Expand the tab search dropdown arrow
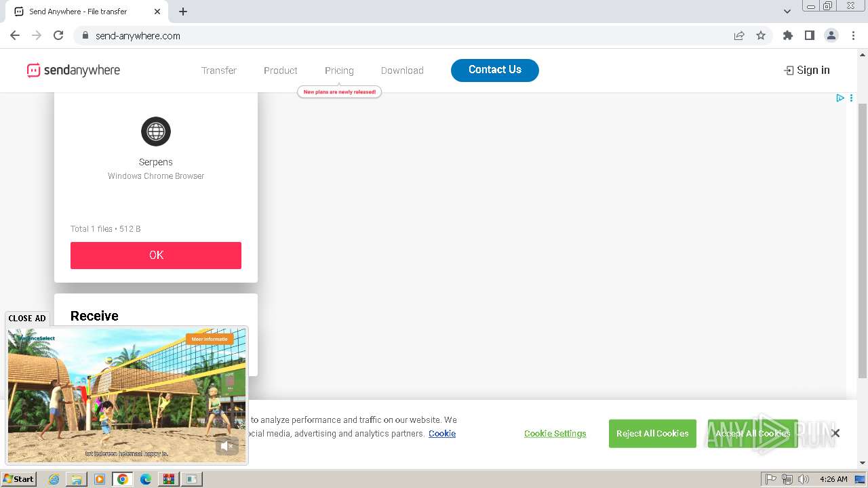The width and height of the screenshot is (868, 488). [x=787, y=12]
